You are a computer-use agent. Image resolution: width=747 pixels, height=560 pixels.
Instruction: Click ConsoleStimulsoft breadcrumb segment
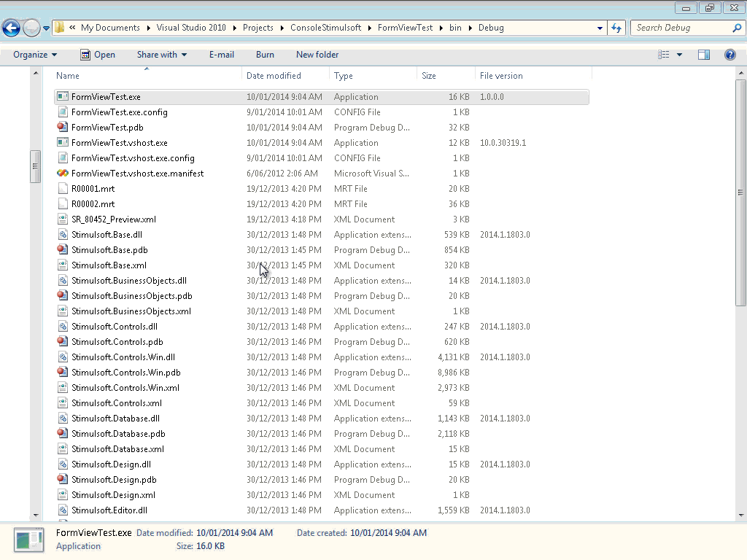pos(326,28)
